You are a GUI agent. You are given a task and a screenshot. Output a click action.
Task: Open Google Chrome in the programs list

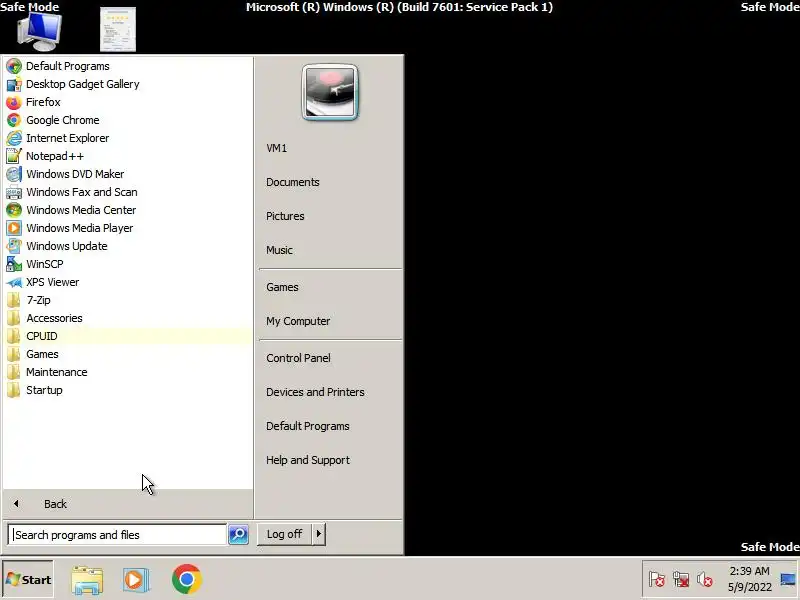click(x=128, y=120)
